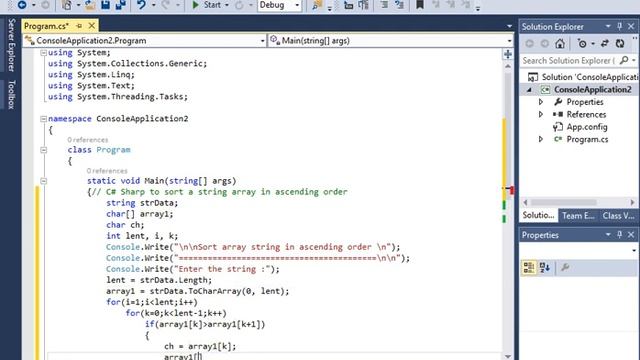The width and height of the screenshot is (640, 360).
Task: Open the Debug configuration dropdown
Action: tap(280, 5)
